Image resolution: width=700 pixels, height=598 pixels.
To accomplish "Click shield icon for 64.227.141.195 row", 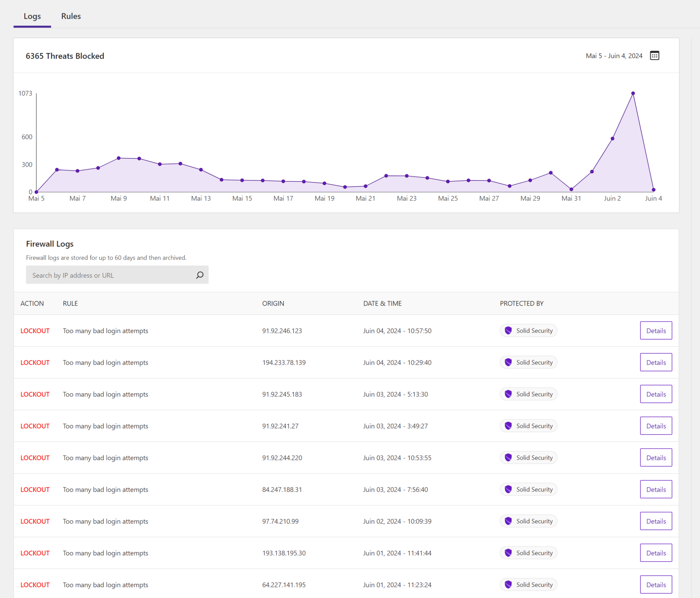I will tap(508, 584).
